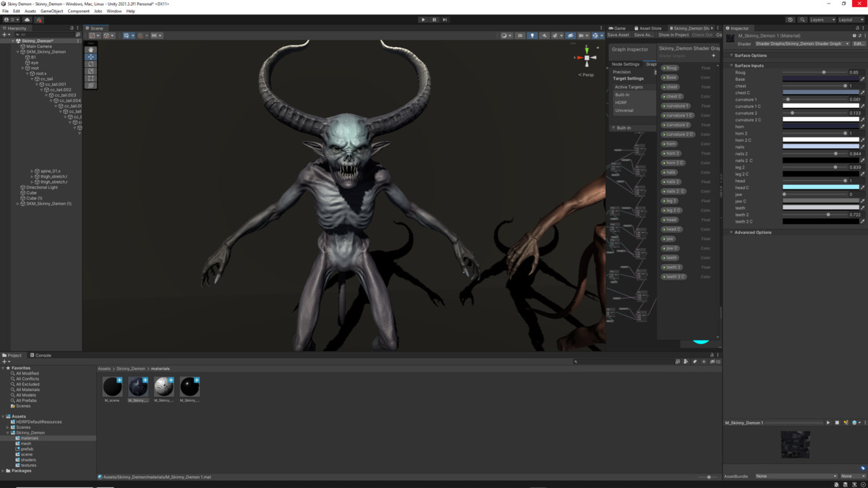Click Save As in Shader Graph
Viewport: 868px width, 488px height.
pyautogui.click(x=643, y=35)
